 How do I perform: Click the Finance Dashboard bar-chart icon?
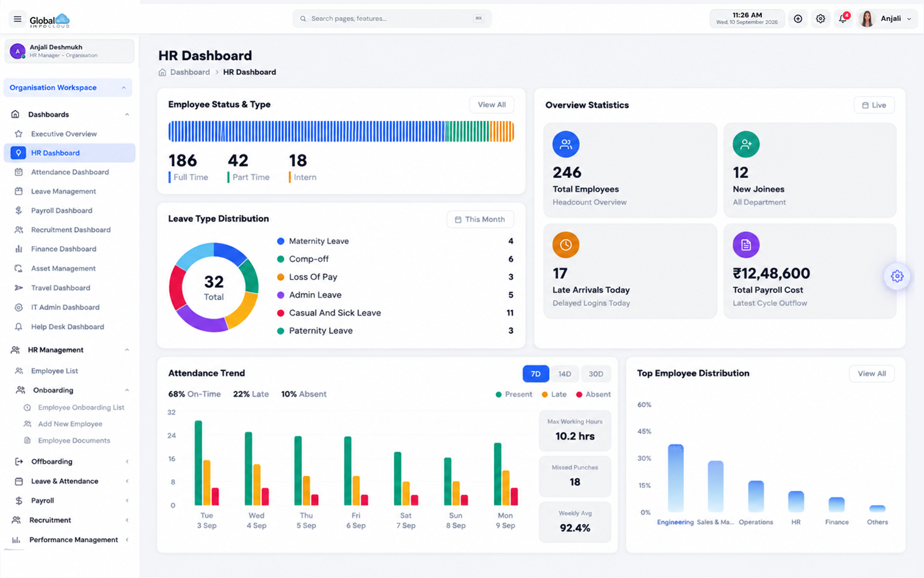(x=18, y=249)
